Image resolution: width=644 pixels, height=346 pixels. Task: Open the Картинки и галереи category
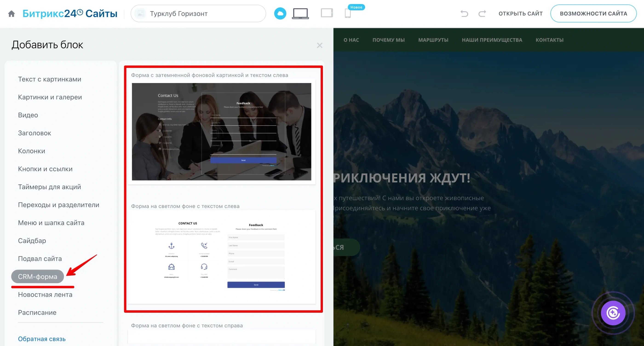(50, 97)
